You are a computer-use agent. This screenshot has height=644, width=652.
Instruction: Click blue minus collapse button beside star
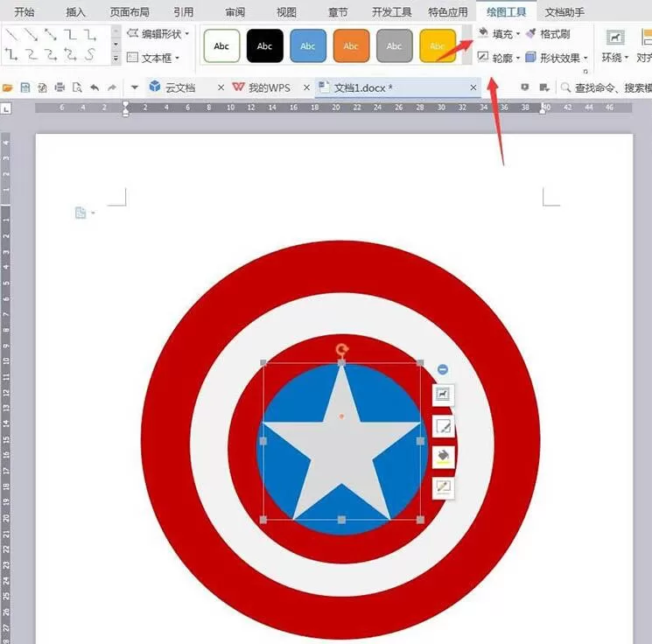click(443, 369)
